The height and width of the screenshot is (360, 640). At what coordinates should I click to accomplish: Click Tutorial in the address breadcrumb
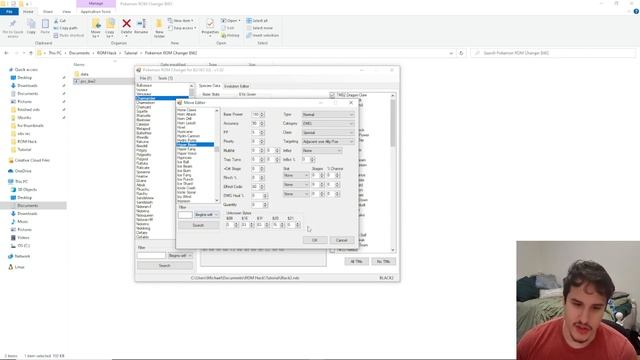click(131, 53)
